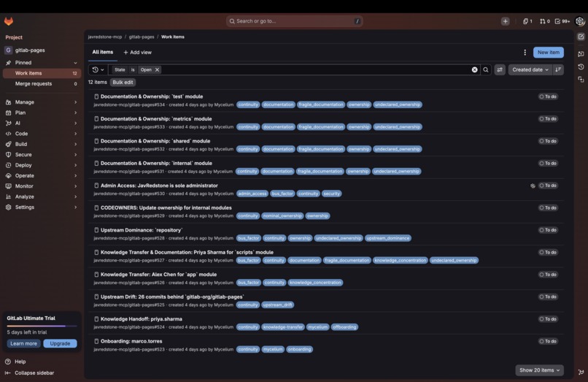This screenshot has height=382, width=588.
Task: Select Merge requests in sidebar
Action: click(x=42, y=84)
